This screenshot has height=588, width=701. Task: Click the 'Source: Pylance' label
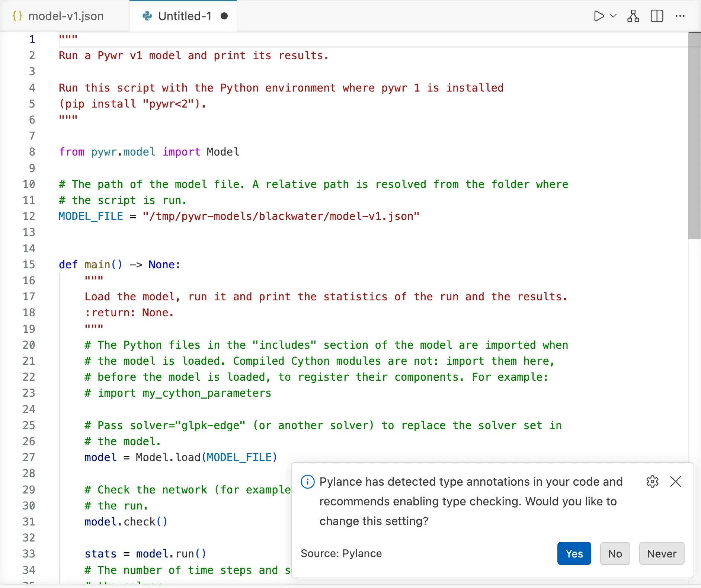click(x=341, y=553)
